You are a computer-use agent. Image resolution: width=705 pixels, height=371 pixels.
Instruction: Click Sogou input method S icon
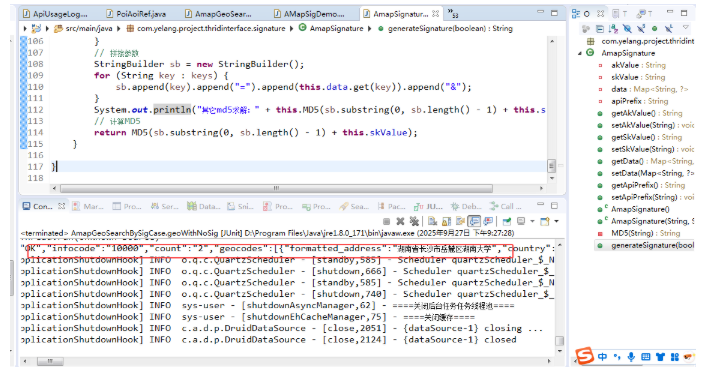pos(585,356)
